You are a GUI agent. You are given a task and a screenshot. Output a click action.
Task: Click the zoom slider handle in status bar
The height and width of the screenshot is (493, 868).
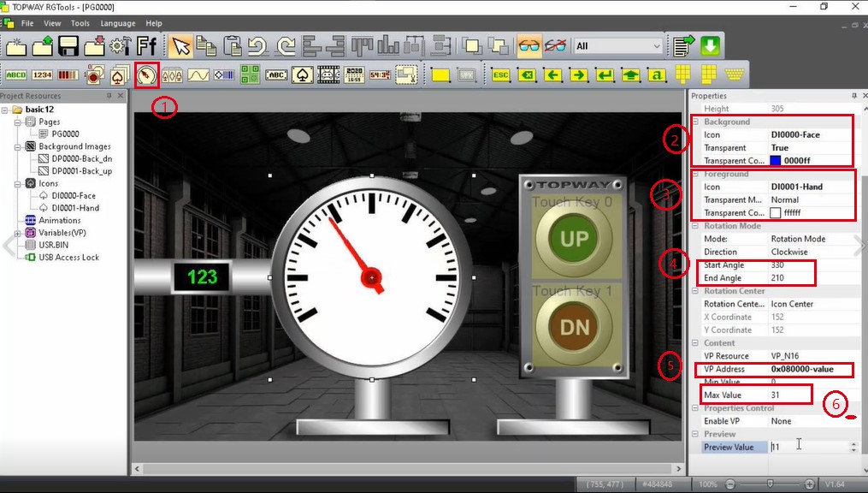pyautogui.click(x=770, y=484)
